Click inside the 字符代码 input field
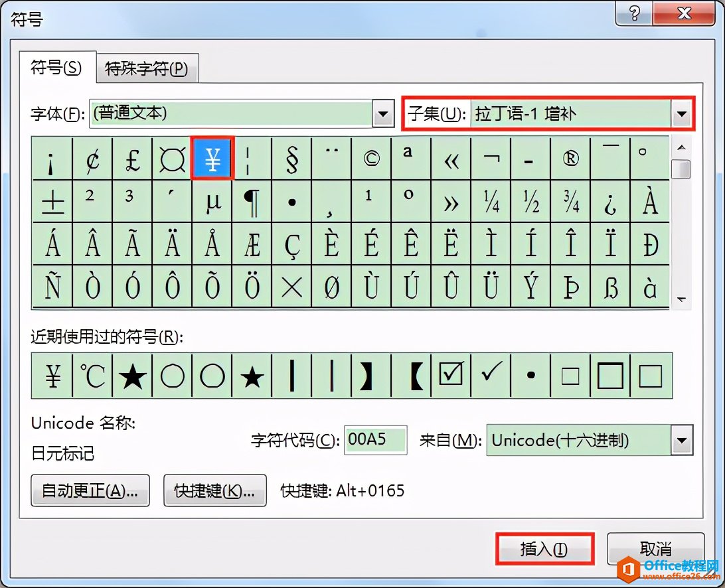 375,439
